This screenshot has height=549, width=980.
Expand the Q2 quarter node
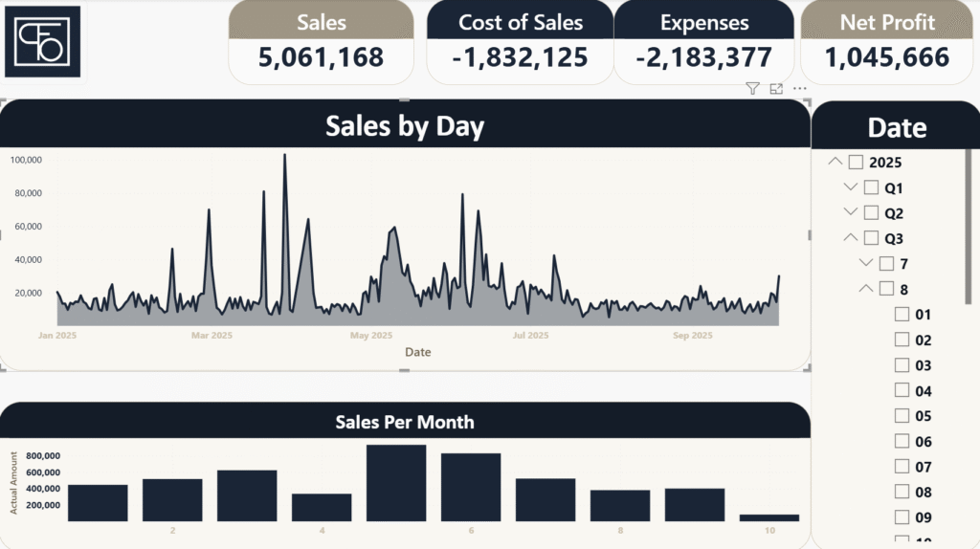(x=849, y=212)
